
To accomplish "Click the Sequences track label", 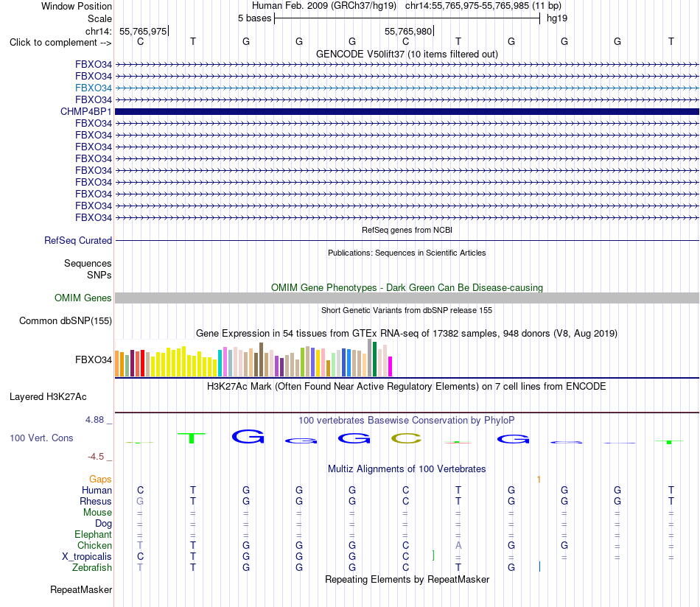I will 88,263.
